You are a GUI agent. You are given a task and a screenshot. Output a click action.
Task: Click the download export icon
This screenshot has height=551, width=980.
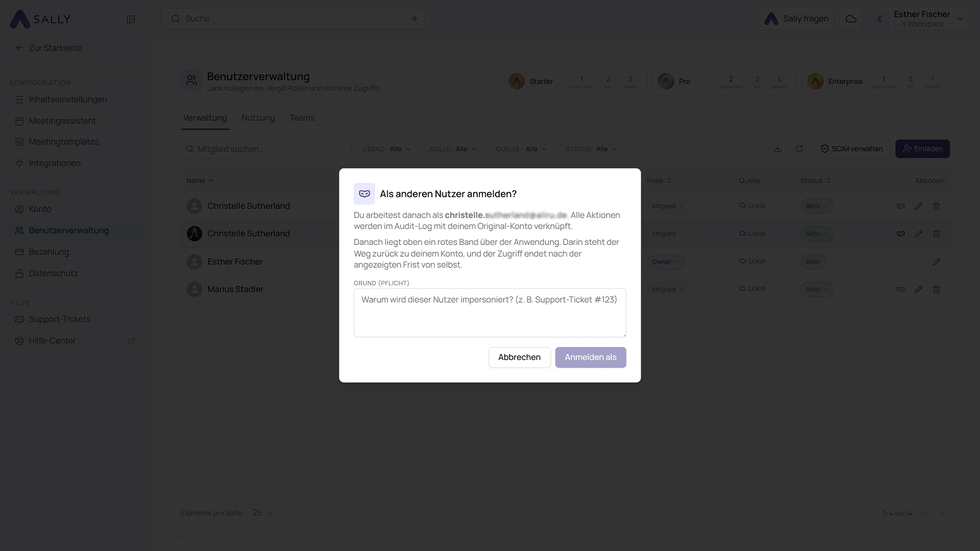point(777,149)
